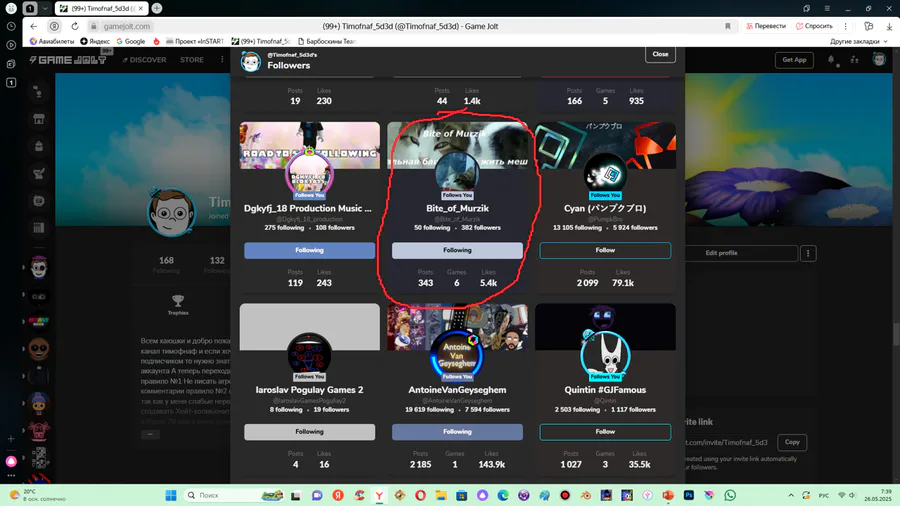Follow Quintin #GJFamous
Screen dimensions: 900x506
605,431
